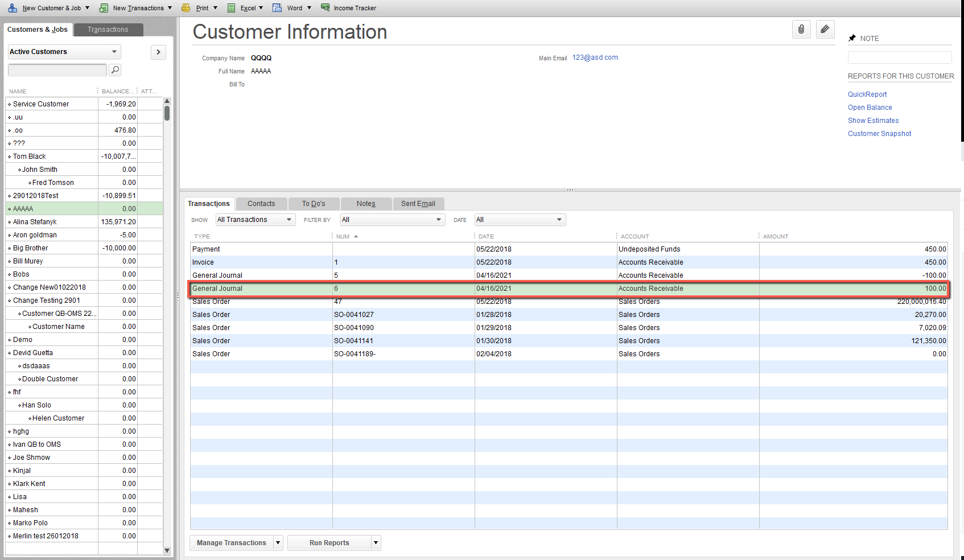Click the paperclip attach icon
Viewport: 964px width, 560px height.
coord(801,29)
